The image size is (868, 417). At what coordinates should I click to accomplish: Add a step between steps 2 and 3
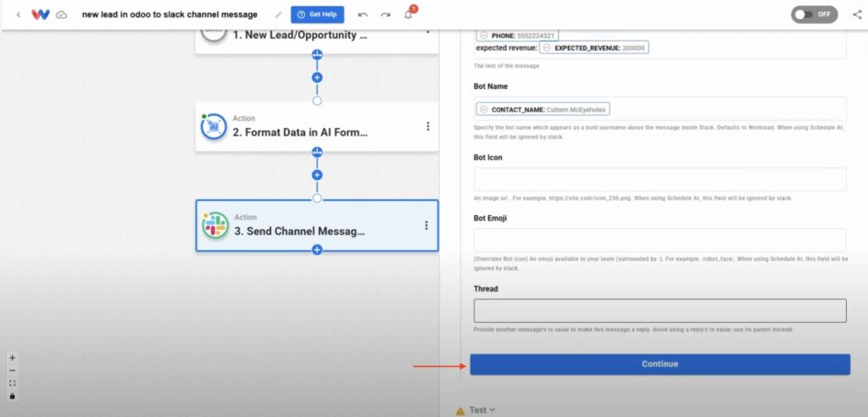pyautogui.click(x=317, y=175)
